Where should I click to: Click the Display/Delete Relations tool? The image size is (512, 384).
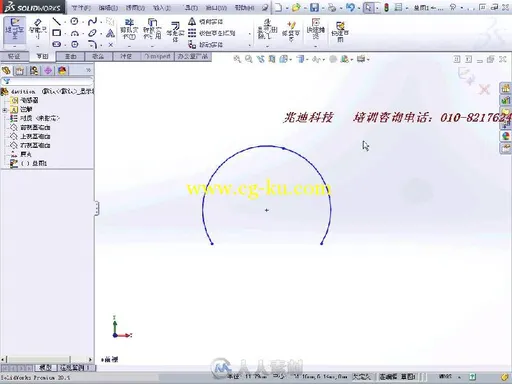pos(267,29)
